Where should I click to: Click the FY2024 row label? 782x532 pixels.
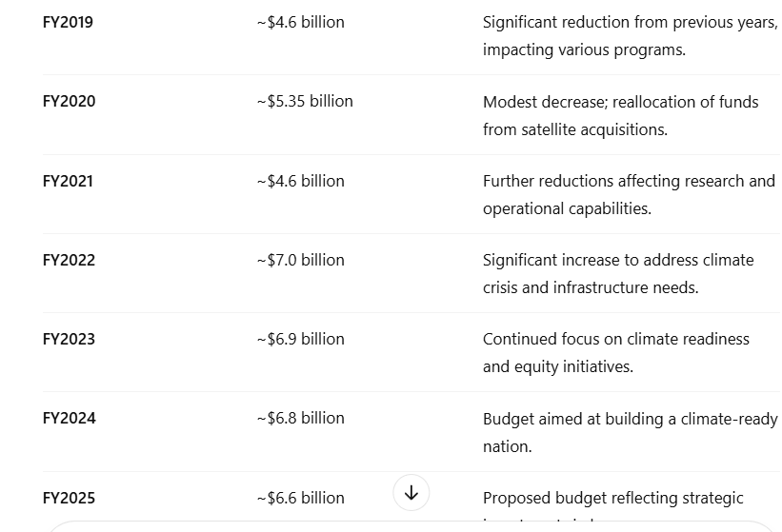69,418
